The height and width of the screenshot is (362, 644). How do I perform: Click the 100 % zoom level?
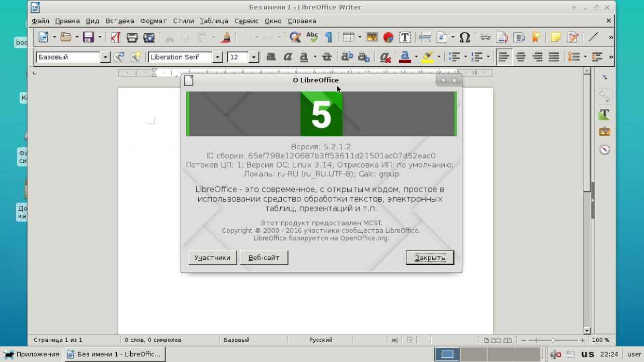601,340
